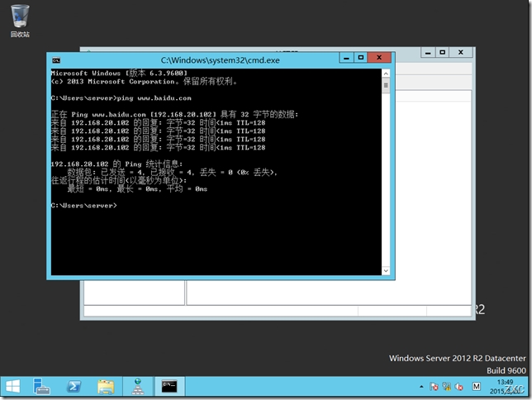This screenshot has height=400, width=532.
Task: Open the taskbar clock showing 13:49
Action: coord(506,387)
